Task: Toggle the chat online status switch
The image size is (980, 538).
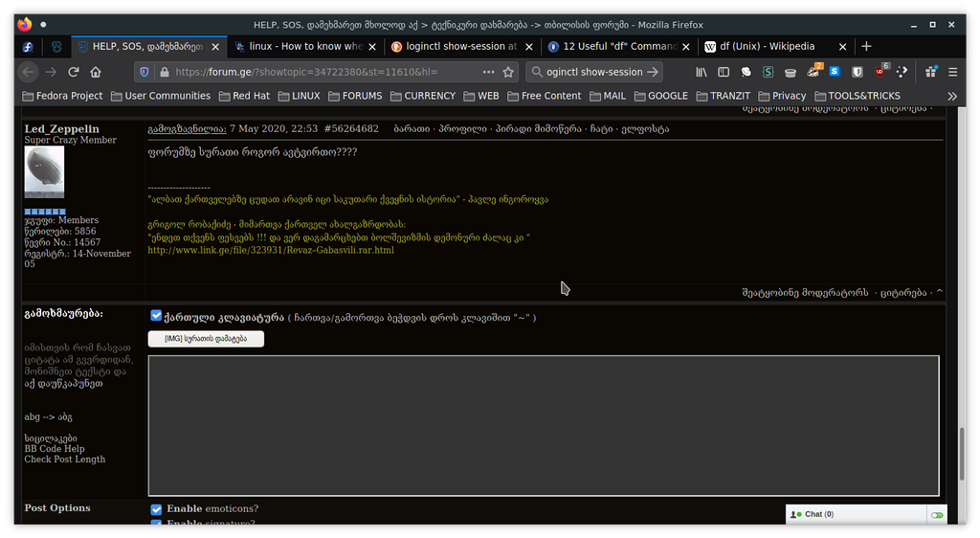Action: 937,515
